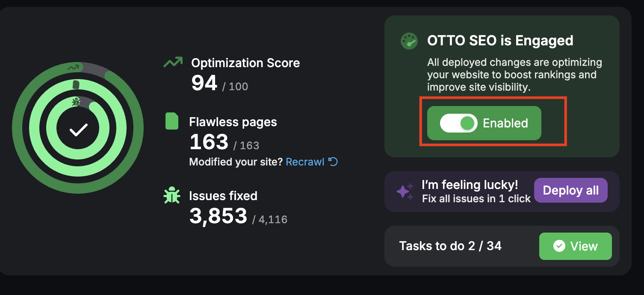Click the OTTO SEO is Engaged heading

pos(500,41)
